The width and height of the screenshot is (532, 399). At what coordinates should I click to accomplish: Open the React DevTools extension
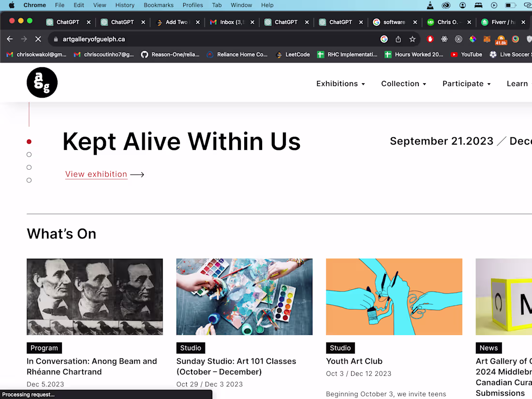443,39
